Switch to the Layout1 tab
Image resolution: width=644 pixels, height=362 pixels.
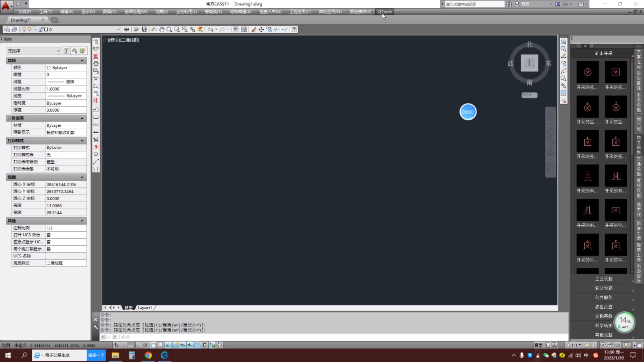(x=145, y=308)
